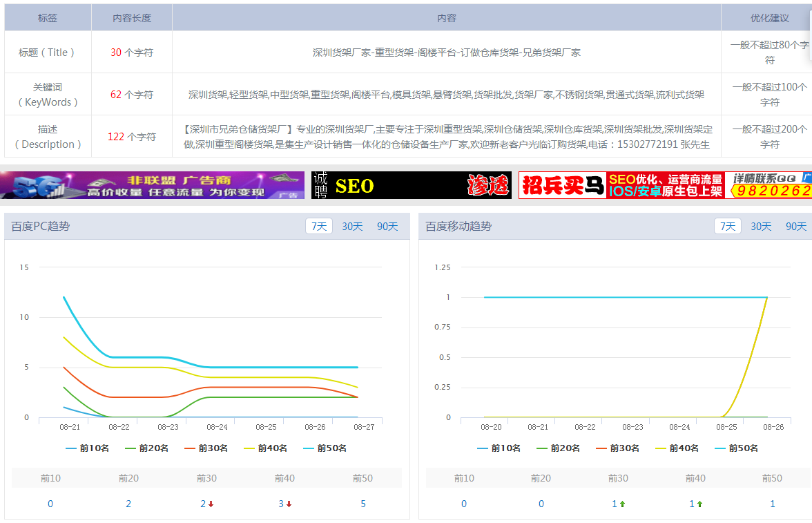
Task: Toggle 前10名 series in the PC chart legend
Action: pos(88,448)
